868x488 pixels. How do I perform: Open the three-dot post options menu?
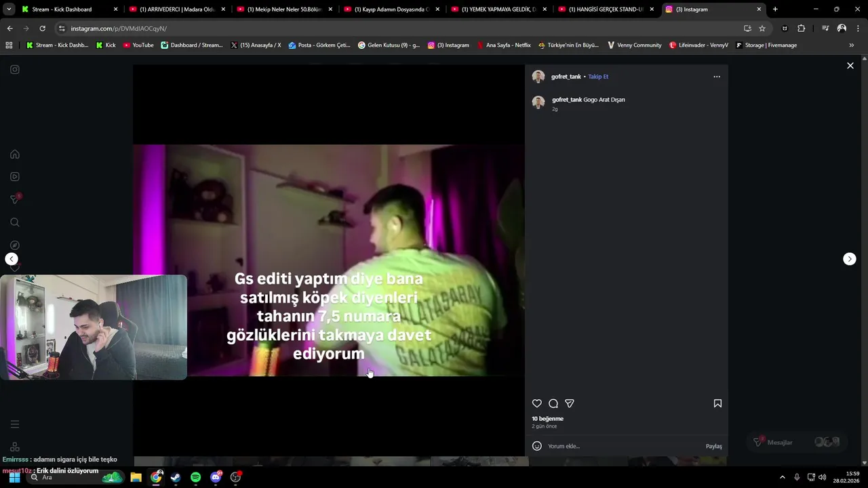coord(717,77)
